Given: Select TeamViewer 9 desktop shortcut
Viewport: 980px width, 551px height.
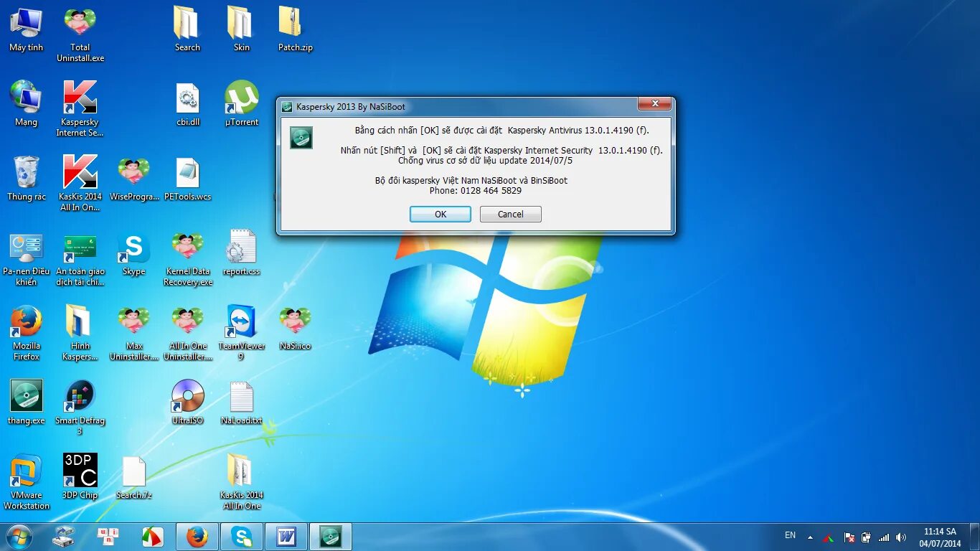Looking at the screenshot, I should (241, 333).
